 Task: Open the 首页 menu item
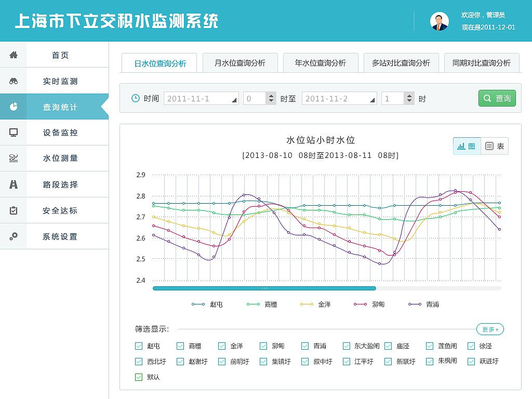[x=54, y=55]
